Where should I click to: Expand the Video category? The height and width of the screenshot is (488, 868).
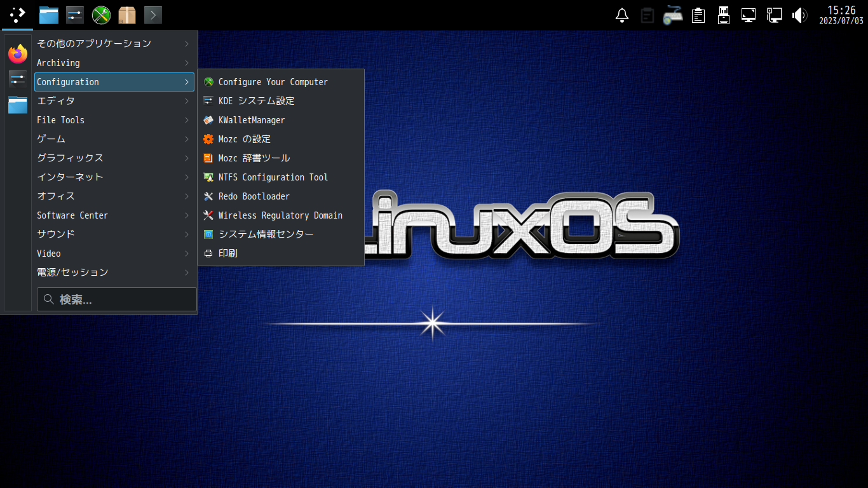click(114, 254)
